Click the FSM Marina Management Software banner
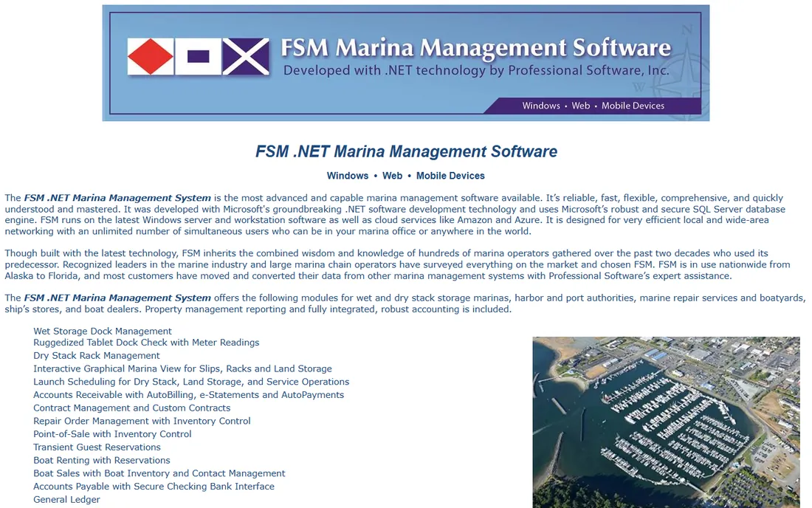This screenshot has width=812, height=508. (405, 63)
